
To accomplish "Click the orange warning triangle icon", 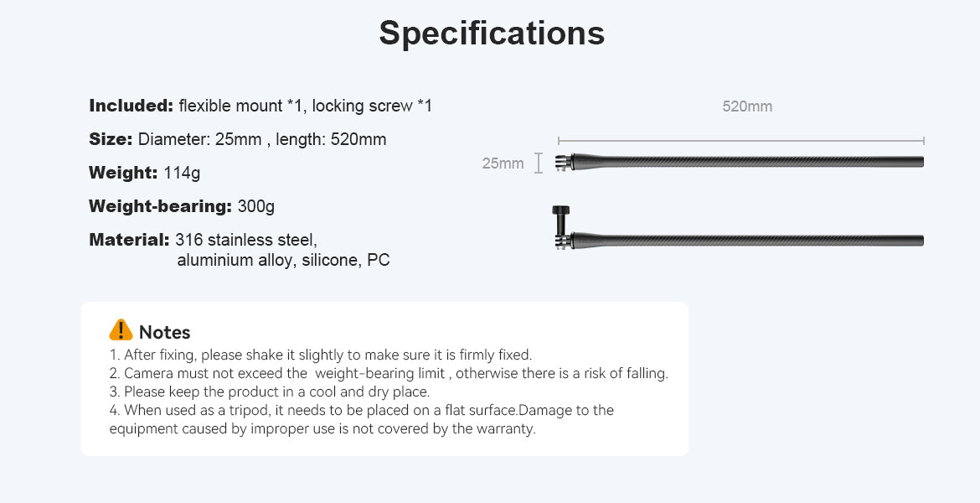I will point(121,330).
